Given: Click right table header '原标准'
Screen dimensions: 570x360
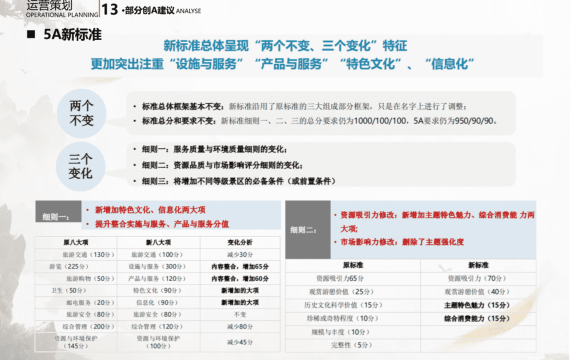Looking at the screenshot, I should (353, 265).
